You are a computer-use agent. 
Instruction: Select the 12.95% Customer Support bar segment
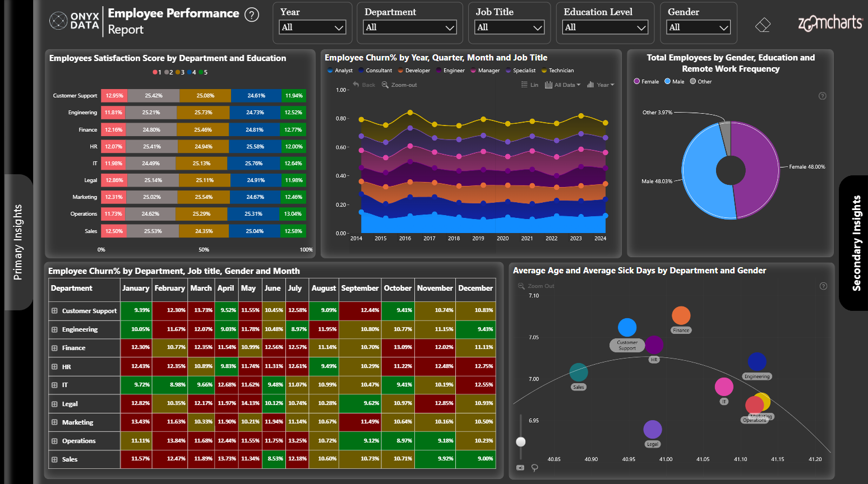pyautogui.click(x=114, y=96)
